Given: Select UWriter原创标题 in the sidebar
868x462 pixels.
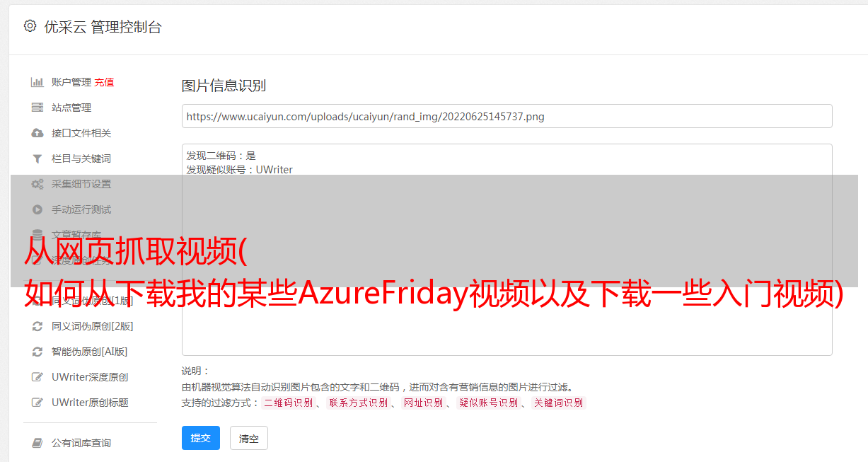Looking at the screenshot, I should pyautogui.click(x=90, y=403).
